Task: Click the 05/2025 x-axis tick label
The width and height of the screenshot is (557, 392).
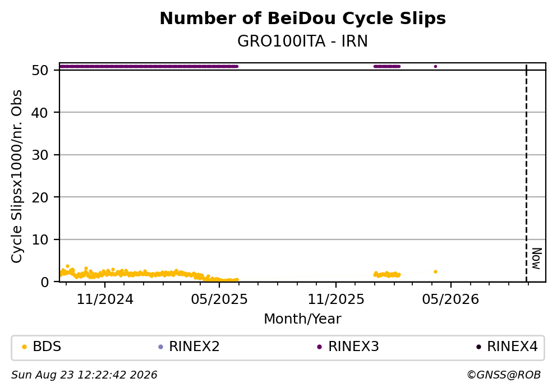Action: [219, 299]
